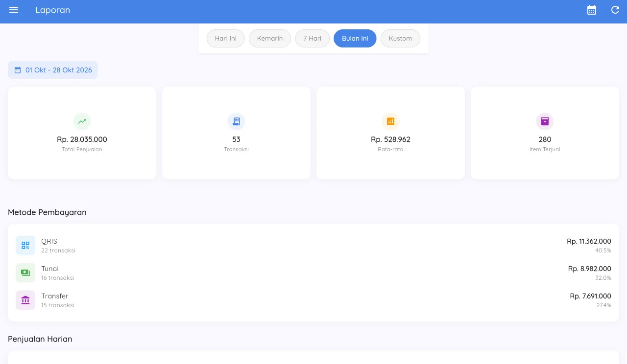Open the calendar date picker icon
Image resolution: width=627 pixels, height=364 pixels.
592,10
